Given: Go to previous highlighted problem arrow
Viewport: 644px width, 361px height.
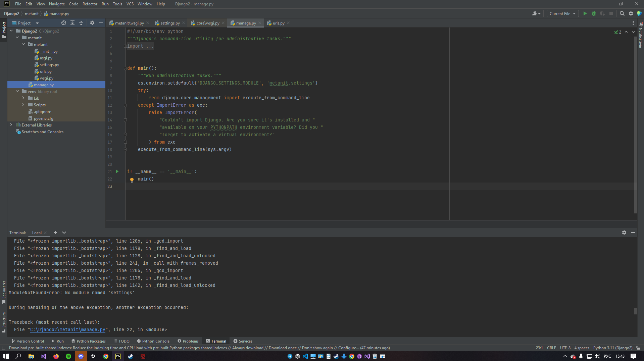Looking at the screenshot, I should (626, 32).
